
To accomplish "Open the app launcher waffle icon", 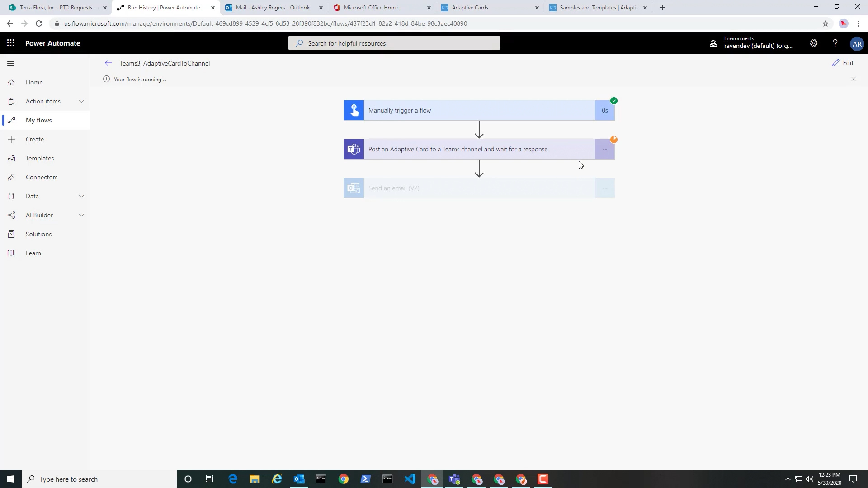I will tap(11, 43).
